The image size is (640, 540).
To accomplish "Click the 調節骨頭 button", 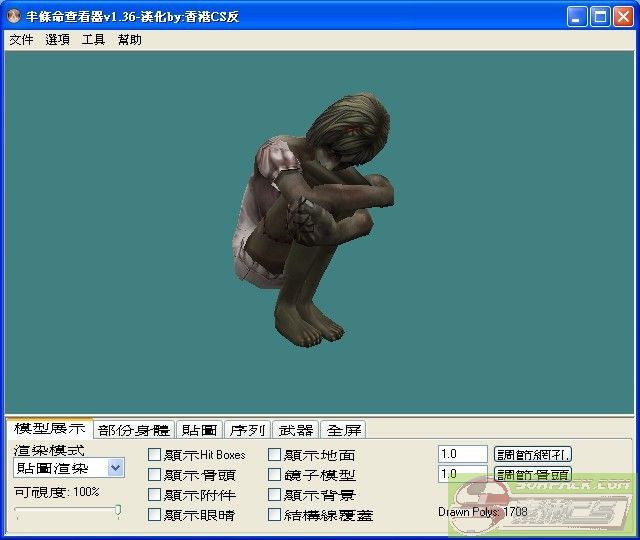I will pyautogui.click(x=533, y=474).
